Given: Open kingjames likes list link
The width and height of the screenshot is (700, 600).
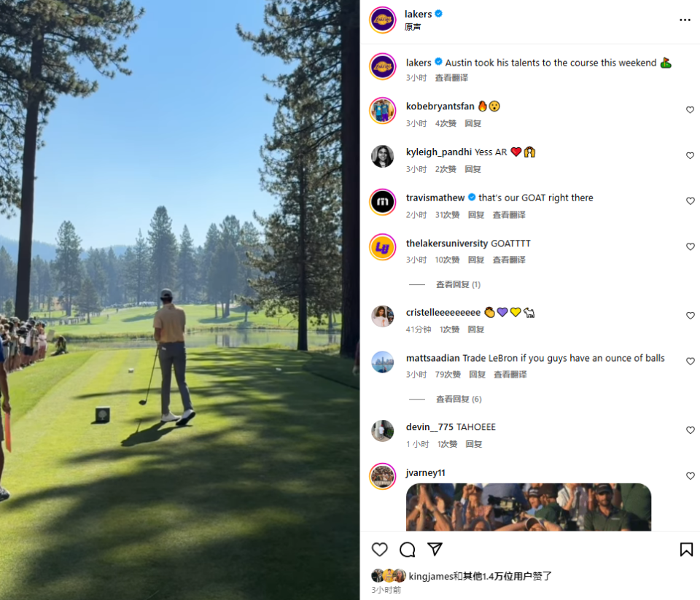Looking at the screenshot, I should (x=431, y=576).
